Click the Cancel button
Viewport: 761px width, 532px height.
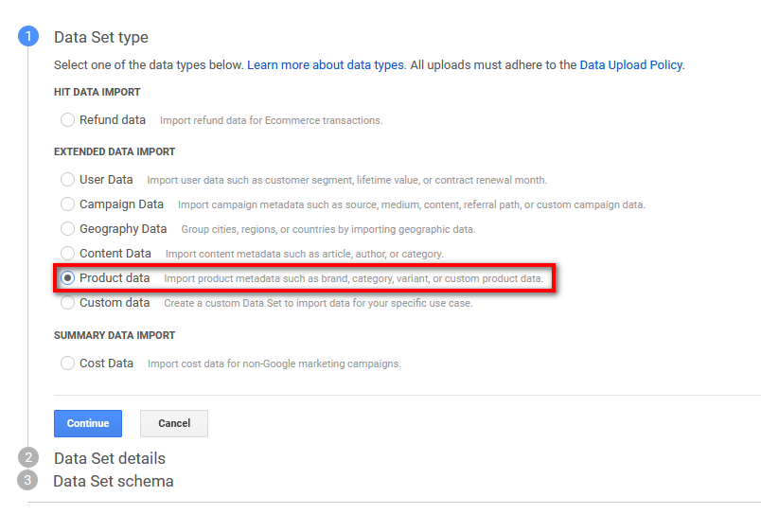174,423
